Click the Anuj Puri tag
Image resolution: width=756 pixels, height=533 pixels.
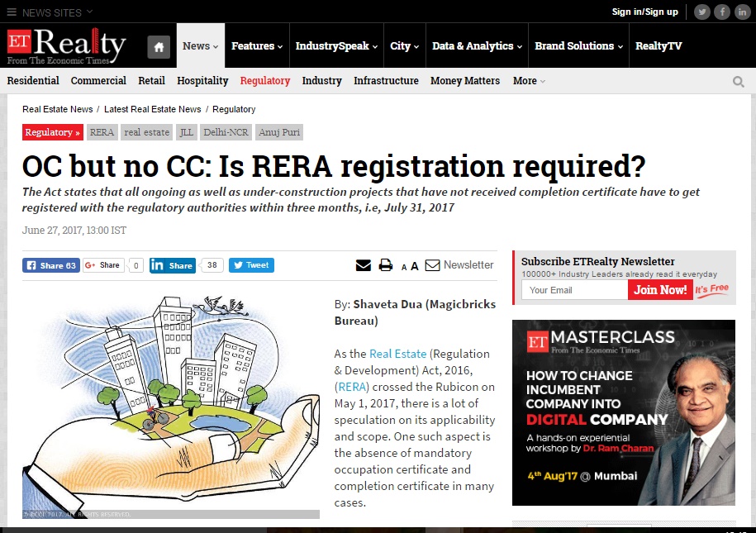pyautogui.click(x=279, y=132)
